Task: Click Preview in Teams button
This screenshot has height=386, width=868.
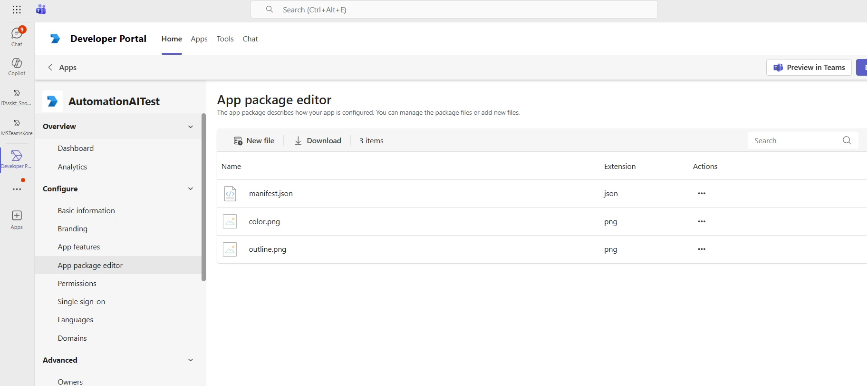Action: [809, 67]
